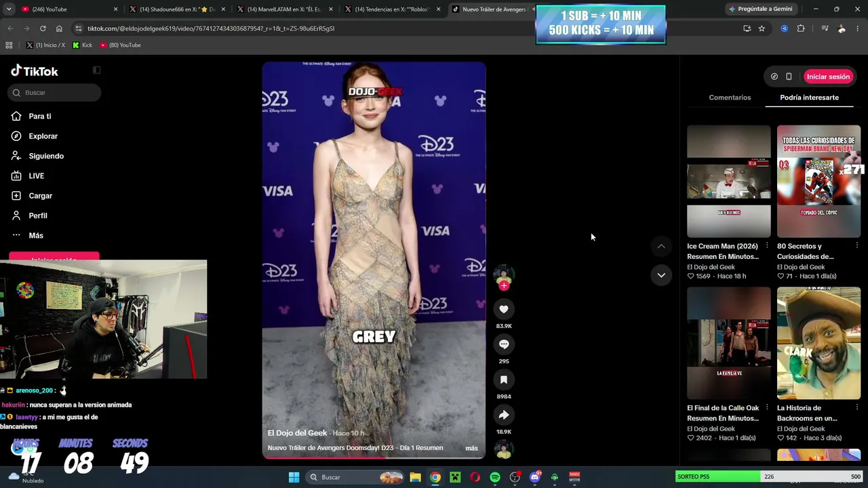Go to next video with the down arrow
This screenshot has width=868, height=488.
point(661,275)
